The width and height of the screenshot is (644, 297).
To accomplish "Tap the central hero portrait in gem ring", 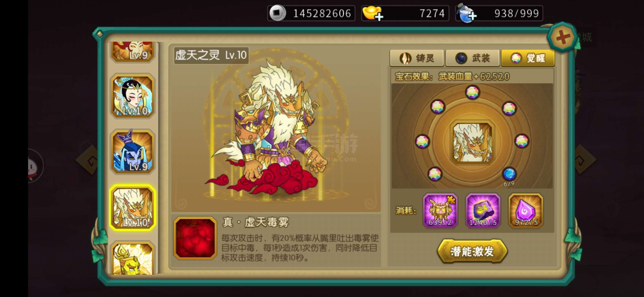I will (x=472, y=142).
